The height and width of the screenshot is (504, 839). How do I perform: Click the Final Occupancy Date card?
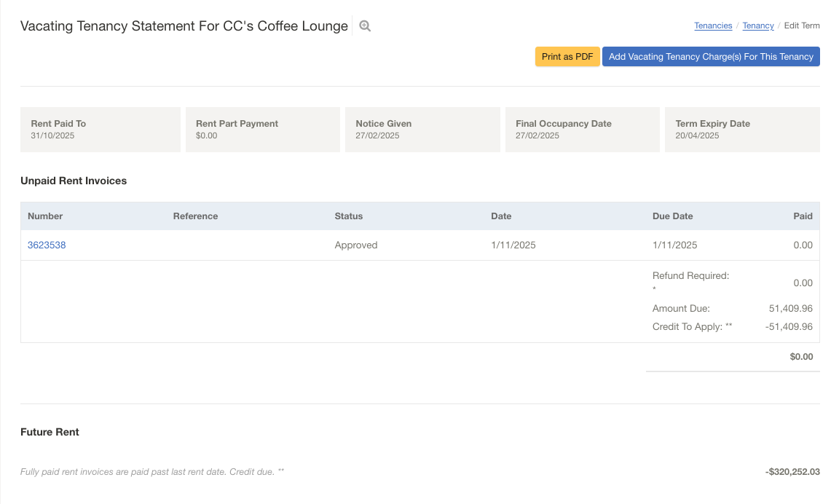coord(582,130)
